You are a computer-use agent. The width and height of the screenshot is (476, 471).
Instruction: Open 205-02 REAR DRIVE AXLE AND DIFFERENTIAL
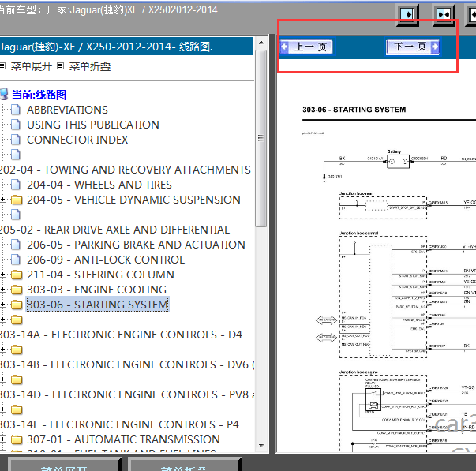point(114,230)
